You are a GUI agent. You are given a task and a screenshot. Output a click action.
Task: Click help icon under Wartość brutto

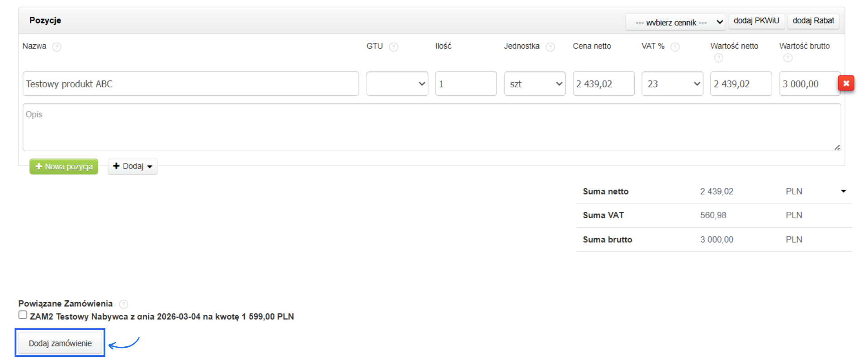pyautogui.click(x=788, y=58)
